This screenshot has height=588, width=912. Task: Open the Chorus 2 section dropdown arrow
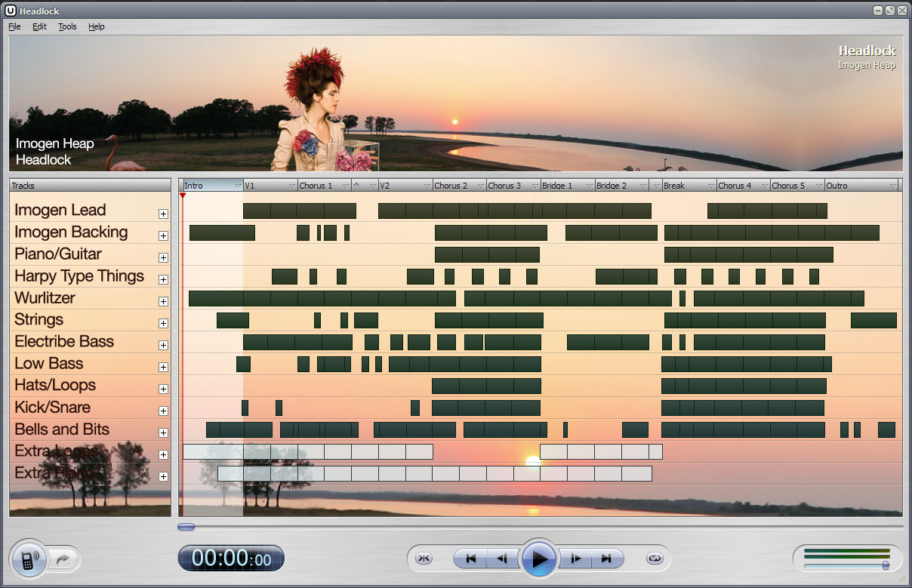tap(481, 186)
